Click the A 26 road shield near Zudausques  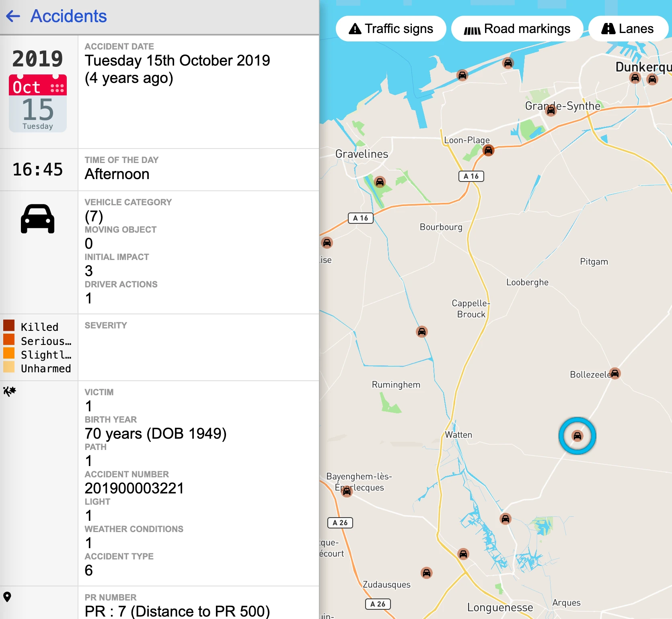(x=378, y=604)
